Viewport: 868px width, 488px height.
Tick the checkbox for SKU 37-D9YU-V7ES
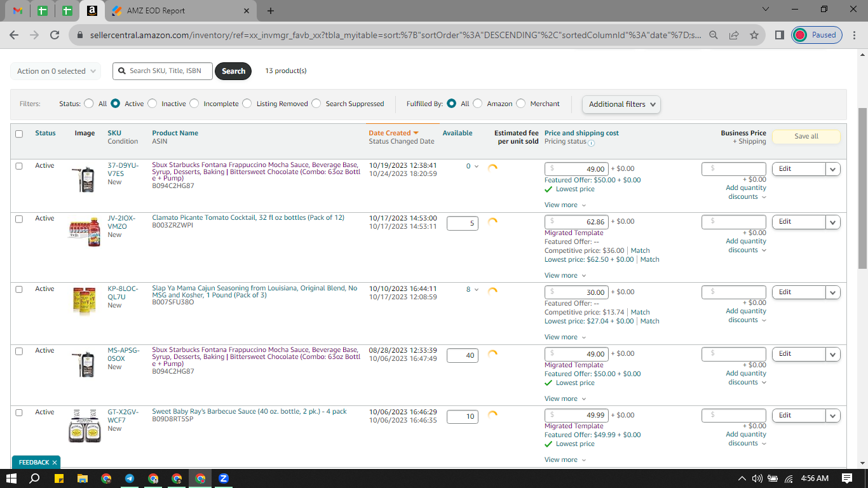point(19,166)
